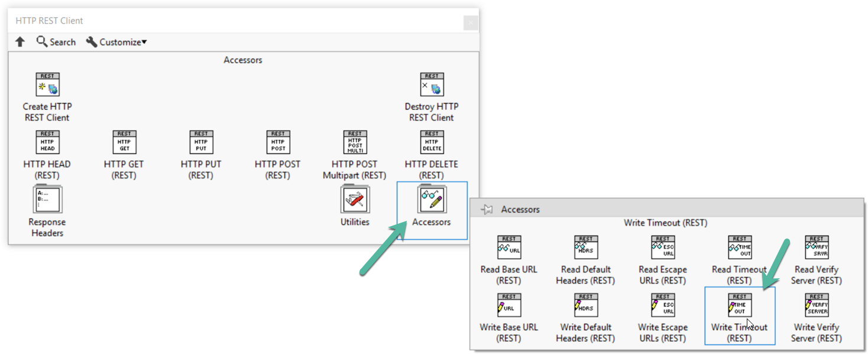
Task: Select Write Default Headers (REST) icon
Action: [x=586, y=305]
